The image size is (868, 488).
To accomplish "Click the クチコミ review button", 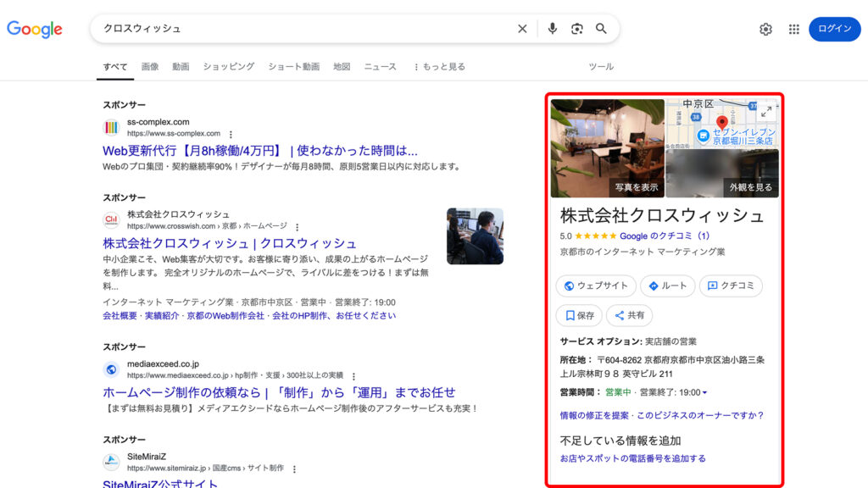I will tap(731, 286).
